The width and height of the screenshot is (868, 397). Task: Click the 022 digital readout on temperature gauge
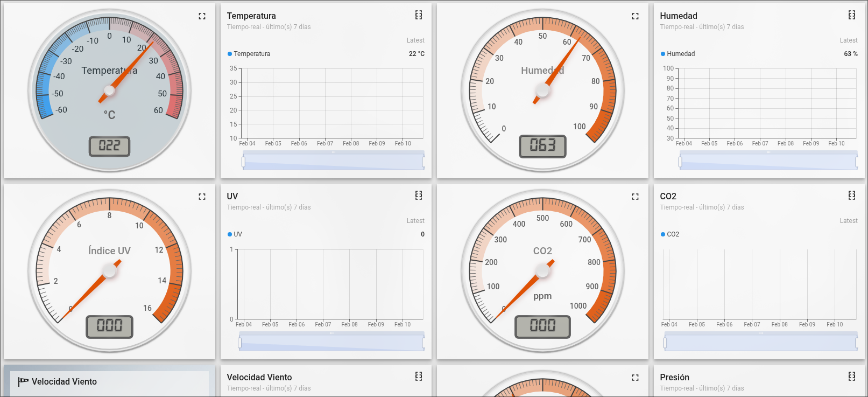click(x=109, y=146)
